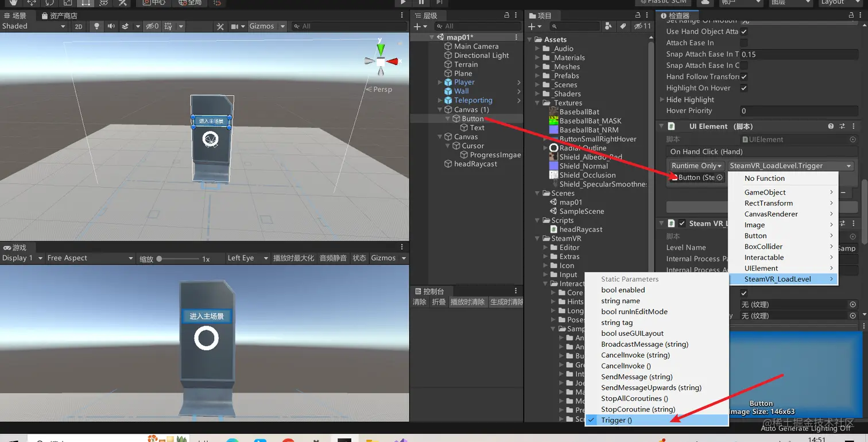Open UI Element component presets icon
This screenshot has width=868, height=442.
coord(842,126)
